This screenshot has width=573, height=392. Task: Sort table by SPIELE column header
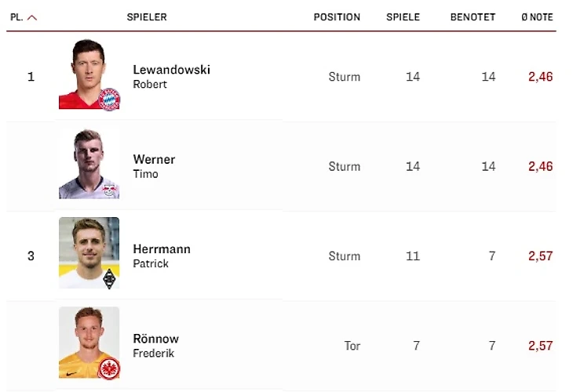[x=403, y=17]
